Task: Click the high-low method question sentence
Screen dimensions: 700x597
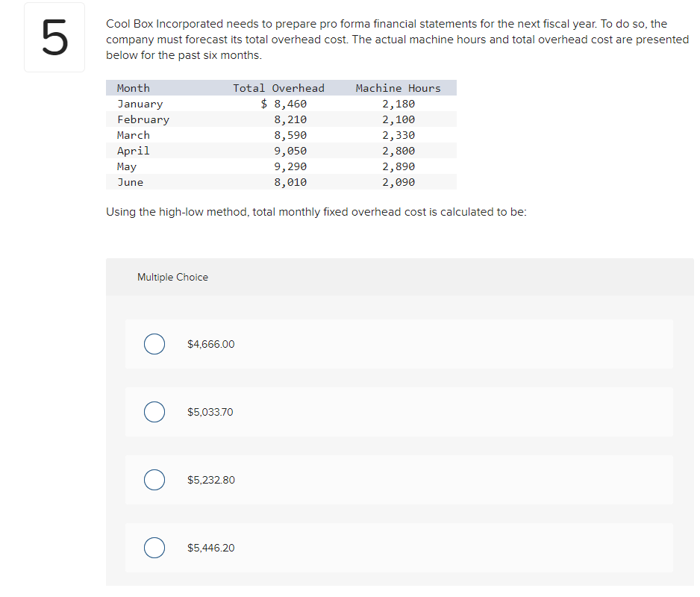Action: [316, 212]
